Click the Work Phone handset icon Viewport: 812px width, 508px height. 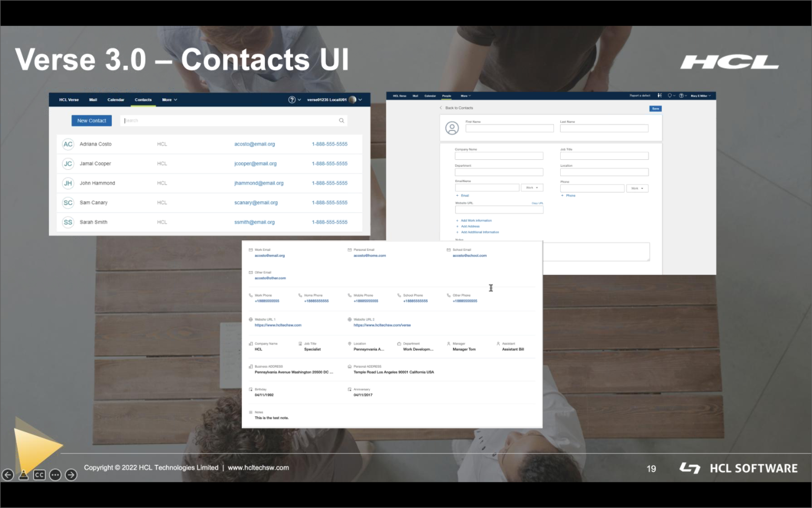251,296
